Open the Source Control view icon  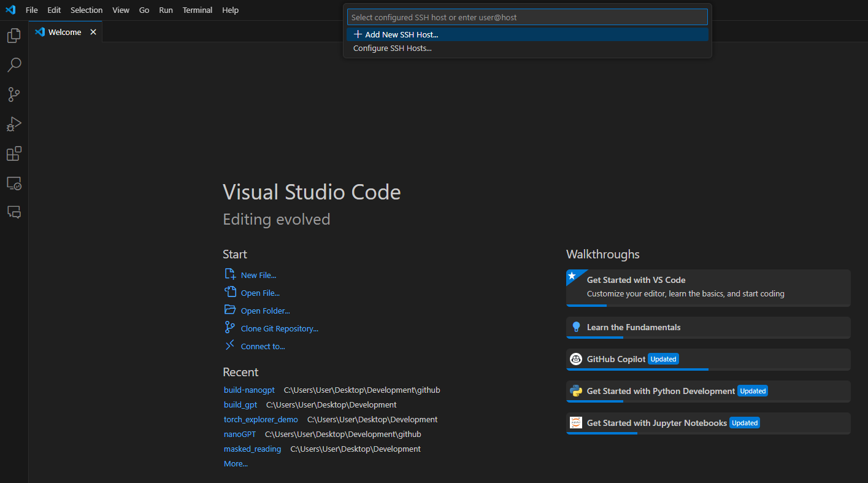(x=13, y=95)
